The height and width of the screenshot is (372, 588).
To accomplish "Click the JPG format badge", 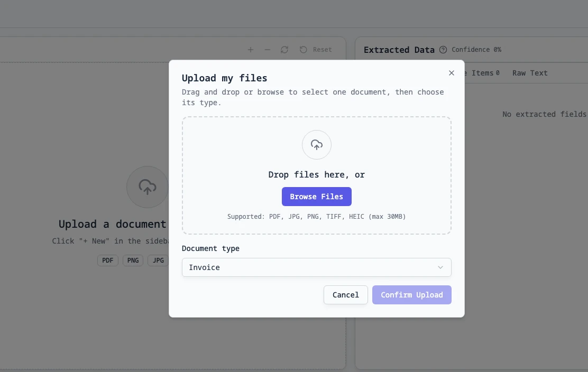I will (158, 261).
